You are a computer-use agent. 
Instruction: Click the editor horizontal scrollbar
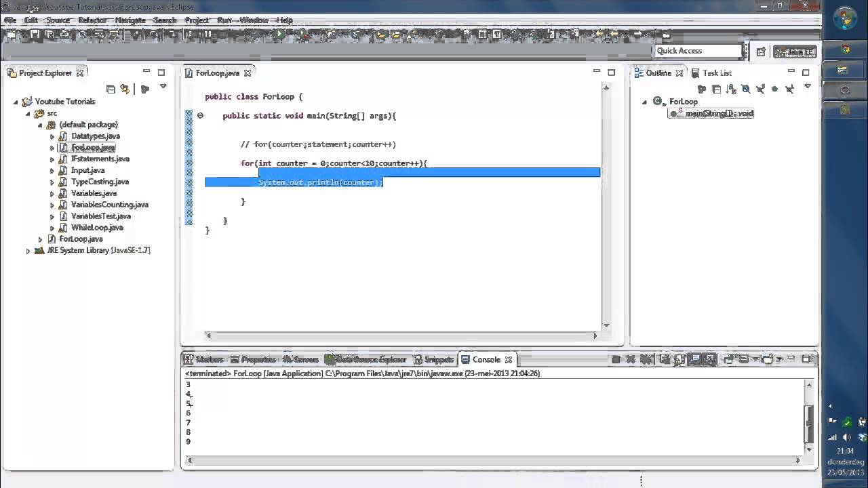point(401,335)
